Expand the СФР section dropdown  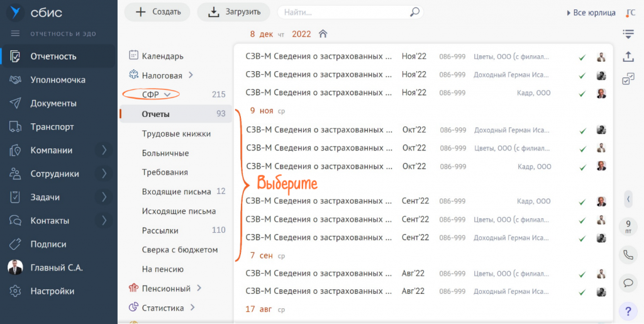[167, 94]
